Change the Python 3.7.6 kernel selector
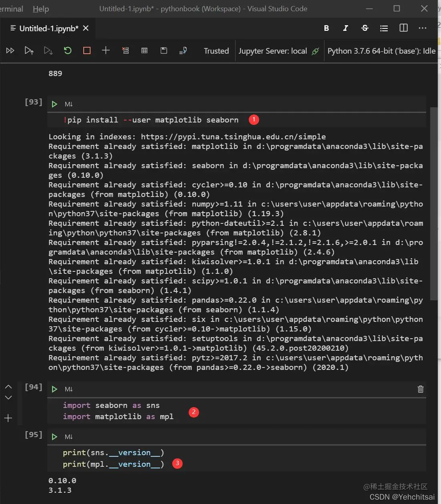Viewport: 441px width, 504px height. pos(381,51)
